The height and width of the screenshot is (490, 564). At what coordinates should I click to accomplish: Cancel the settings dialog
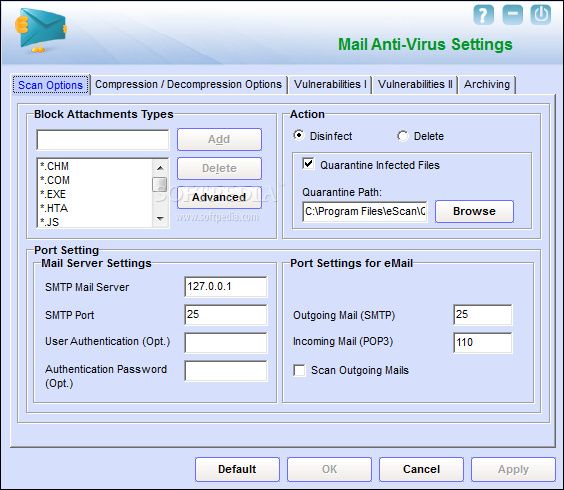pos(421,469)
